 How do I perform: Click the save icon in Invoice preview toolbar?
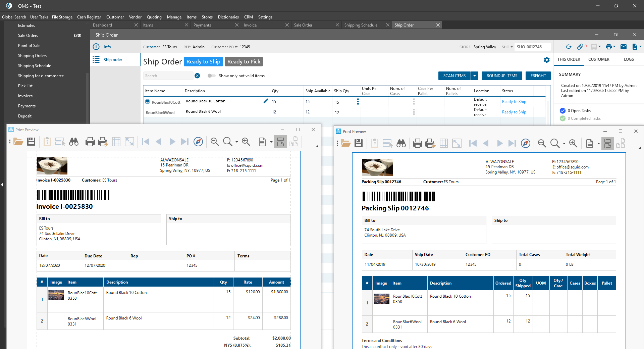tap(31, 142)
